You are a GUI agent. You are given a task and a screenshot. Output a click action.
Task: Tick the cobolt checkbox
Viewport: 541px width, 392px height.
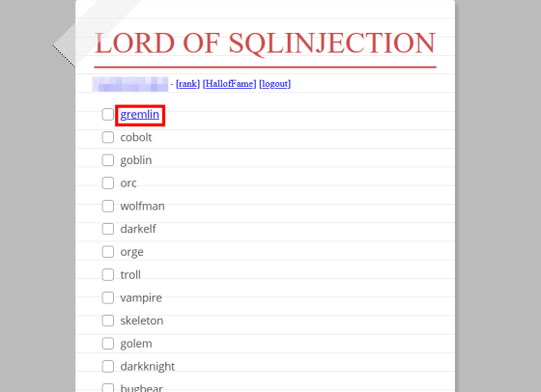tap(108, 137)
